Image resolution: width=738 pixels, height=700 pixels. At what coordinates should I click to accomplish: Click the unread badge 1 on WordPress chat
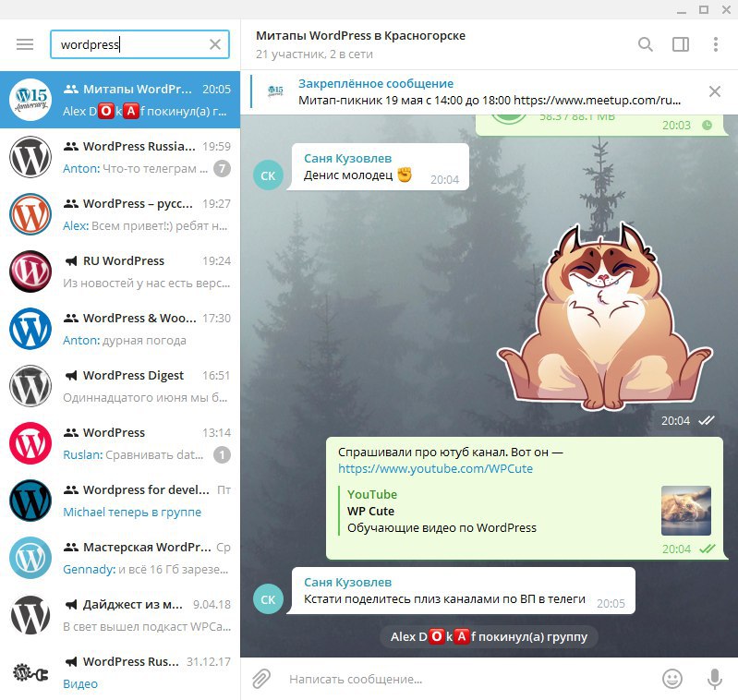coord(223,455)
